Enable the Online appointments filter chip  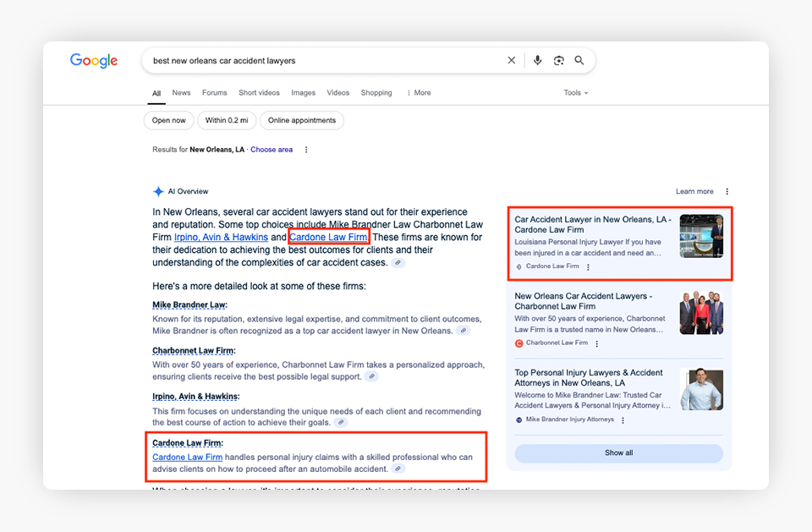point(301,121)
